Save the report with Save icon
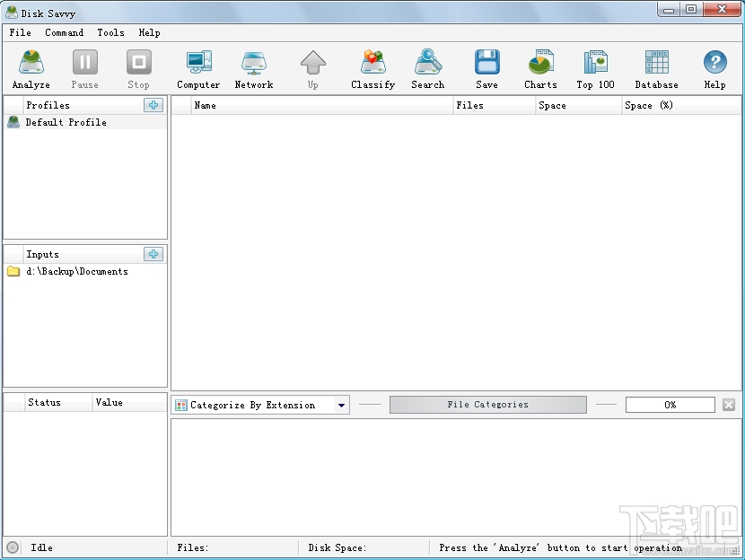Viewport: 745px width, 560px height. 487,70
